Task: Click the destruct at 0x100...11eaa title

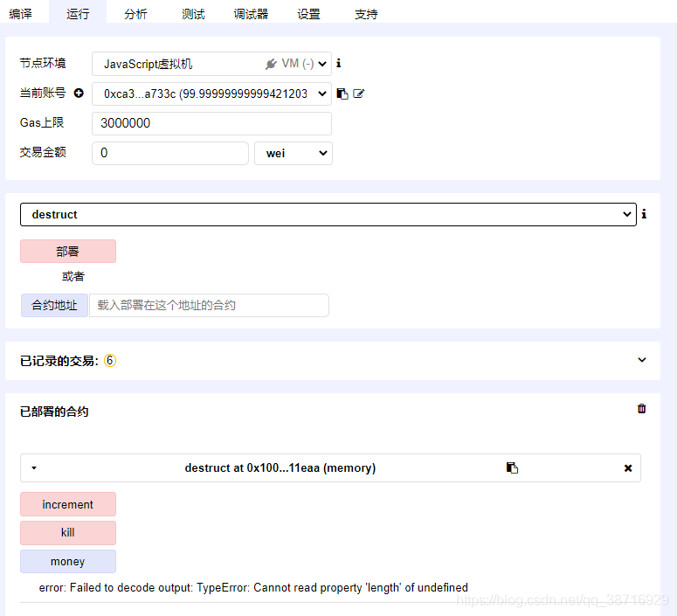Action: [x=280, y=467]
